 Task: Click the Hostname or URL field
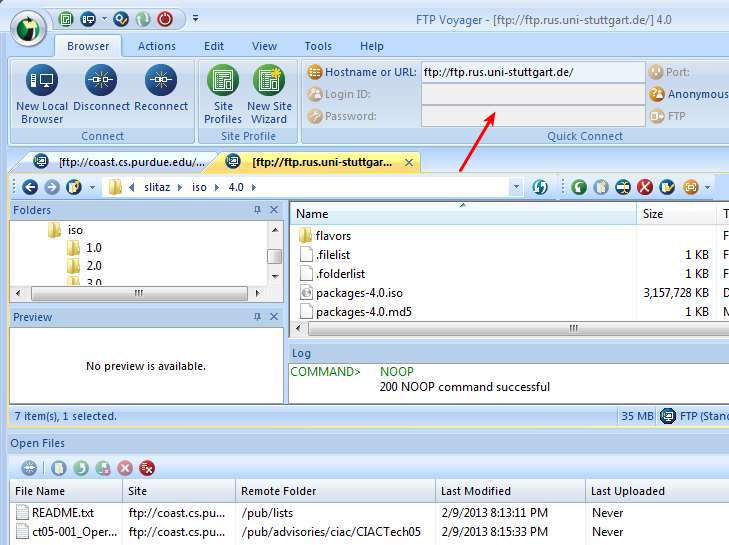pyautogui.click(x=533, y=72)
